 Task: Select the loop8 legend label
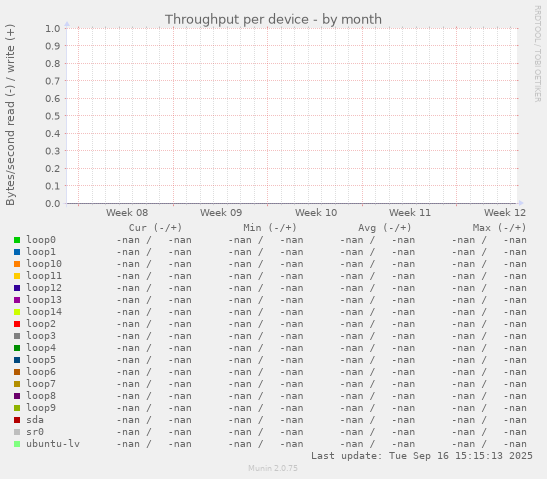point(41,396)
